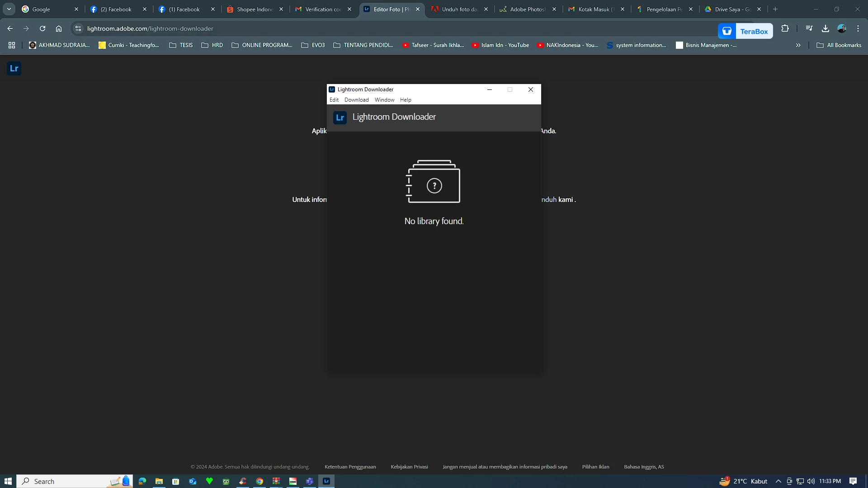Screen dimensions: 868x488
Task: Open the Download menu in Lightroom Downloader
Action: coord(356,100)
